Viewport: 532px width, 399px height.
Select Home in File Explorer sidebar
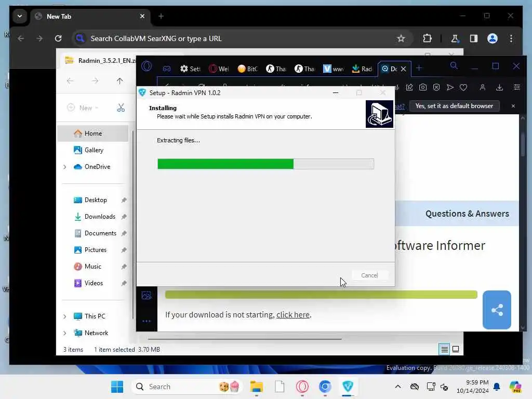click(x=93, y=134)
